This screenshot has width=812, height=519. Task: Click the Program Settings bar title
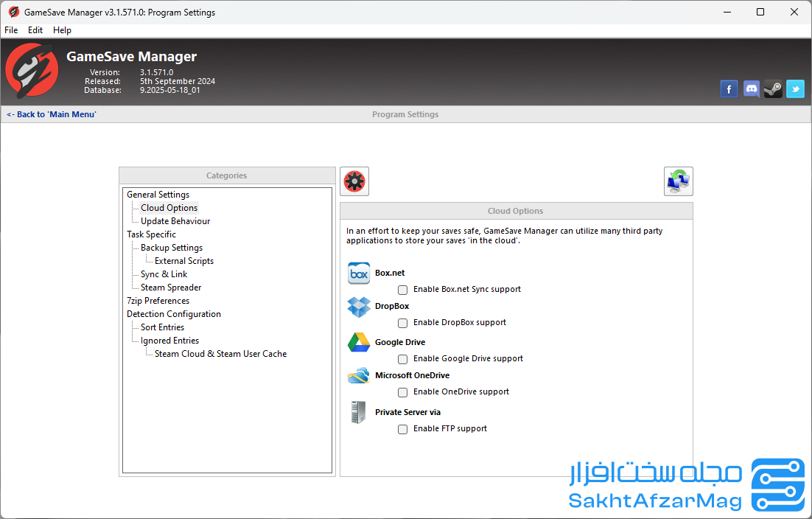click(405, 114)
